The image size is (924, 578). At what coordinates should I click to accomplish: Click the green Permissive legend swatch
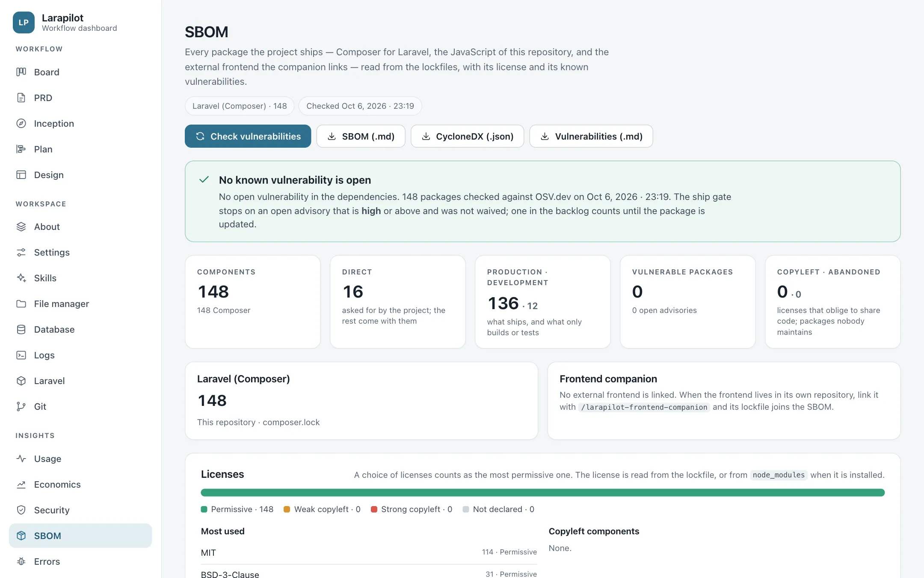(x=204, y=509)
